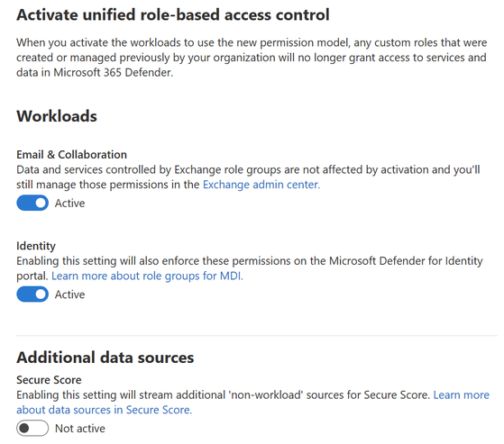Click the intro paragraph about custom roles

pos(252,58)
